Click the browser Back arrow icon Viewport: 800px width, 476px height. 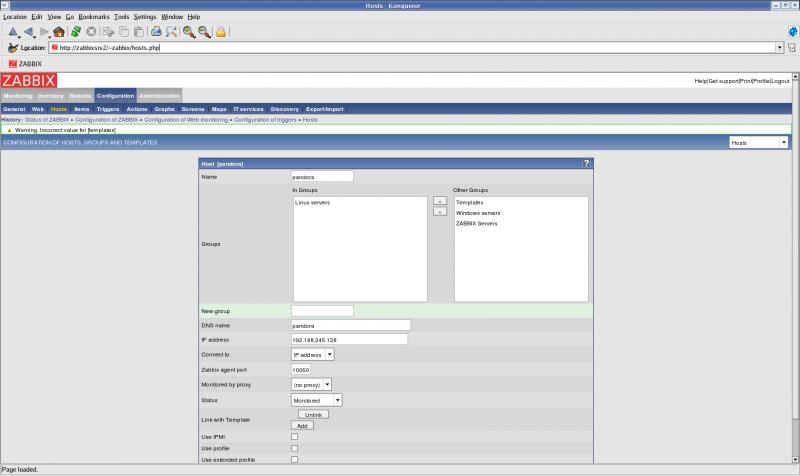coord(28,32)
